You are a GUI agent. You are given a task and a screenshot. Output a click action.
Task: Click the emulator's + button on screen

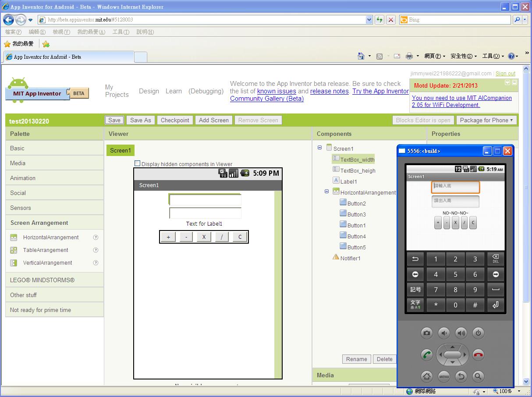pyautogui.click(x=438, y=223)
